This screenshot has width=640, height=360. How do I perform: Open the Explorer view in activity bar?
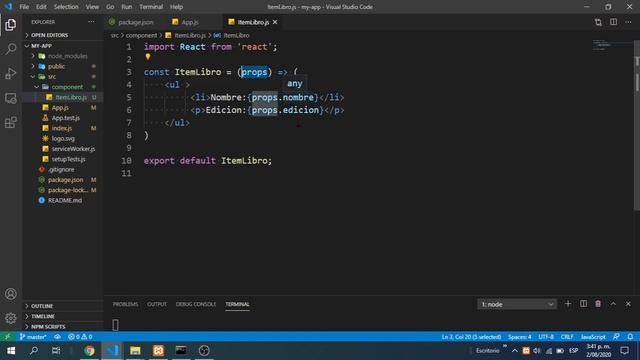pos(11,25)
